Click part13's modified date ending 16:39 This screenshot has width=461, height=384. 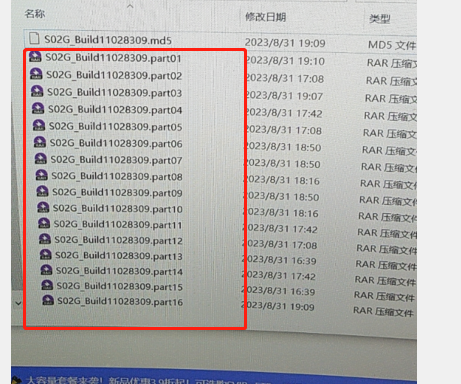pyautogui.click(x=279, y=261)
